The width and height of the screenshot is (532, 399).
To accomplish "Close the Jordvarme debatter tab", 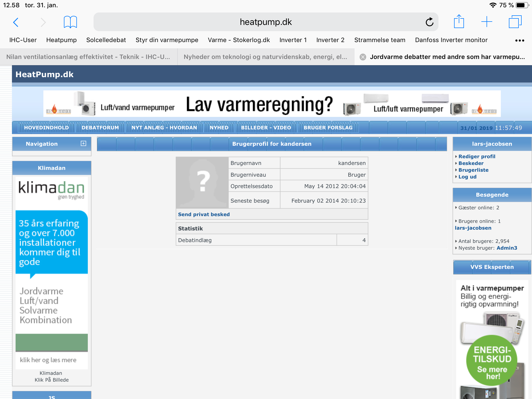I will 363,57.
